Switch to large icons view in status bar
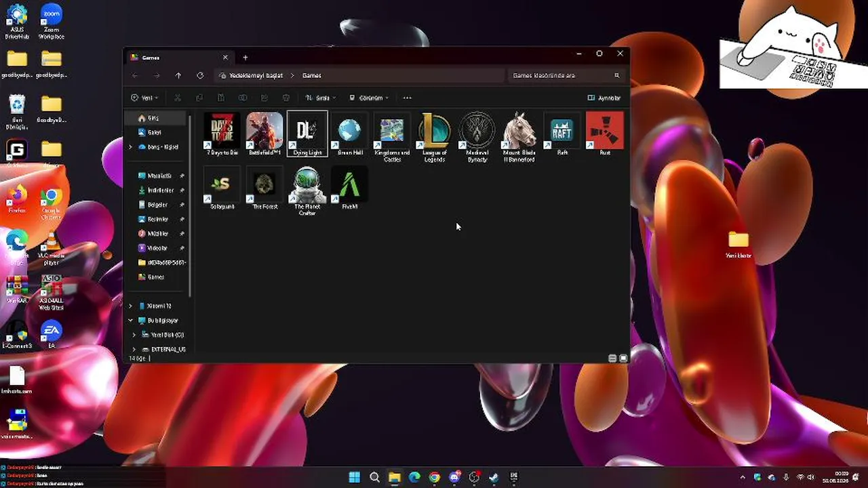Screen dimensions: 868x488 (623, 358)
